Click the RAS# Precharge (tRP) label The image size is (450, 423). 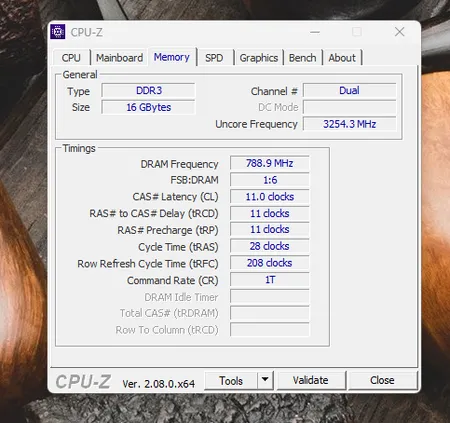[168, 230]
